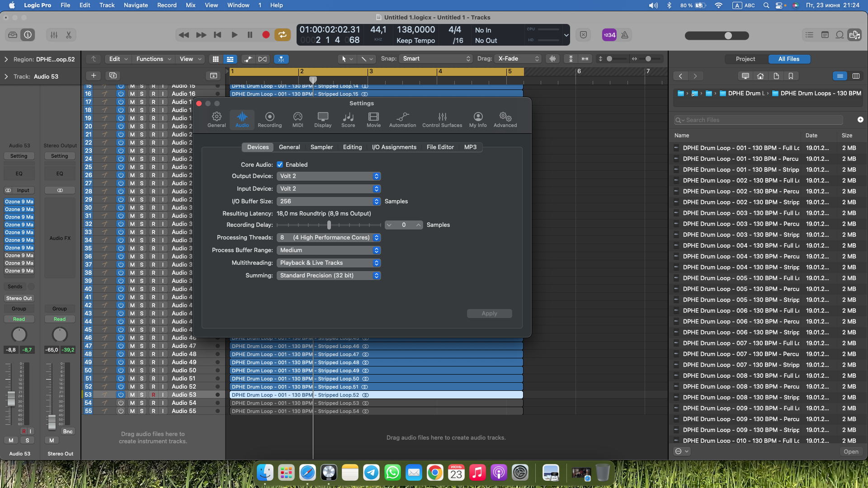Switch to the Sampler sub-tab
The width and height of the screenshot is (868, 488).
(x=321, y=147)
